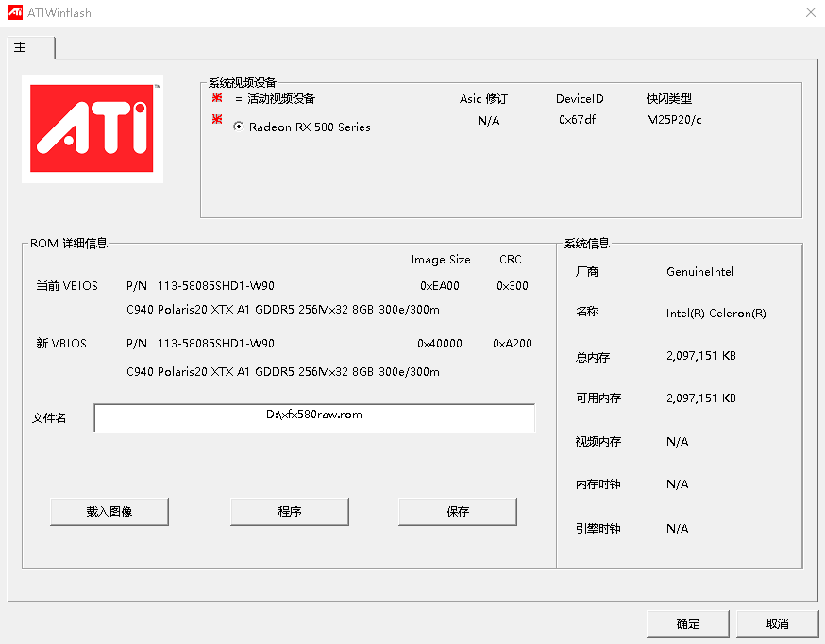Click the 当前 VBIOS label
Viewport: 825px width, 644px height.
tap(67, 286)
